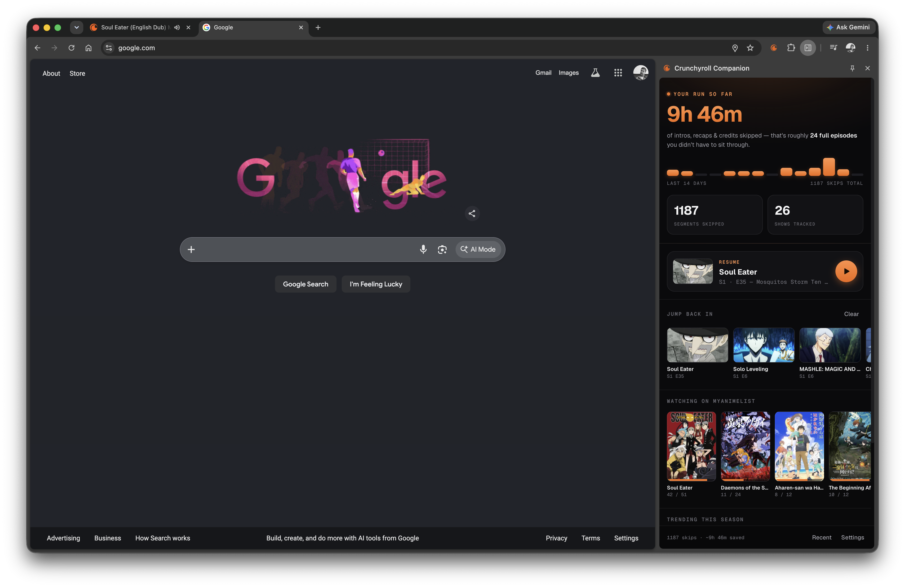Open Images from Google header

click(x=568, y=73)
